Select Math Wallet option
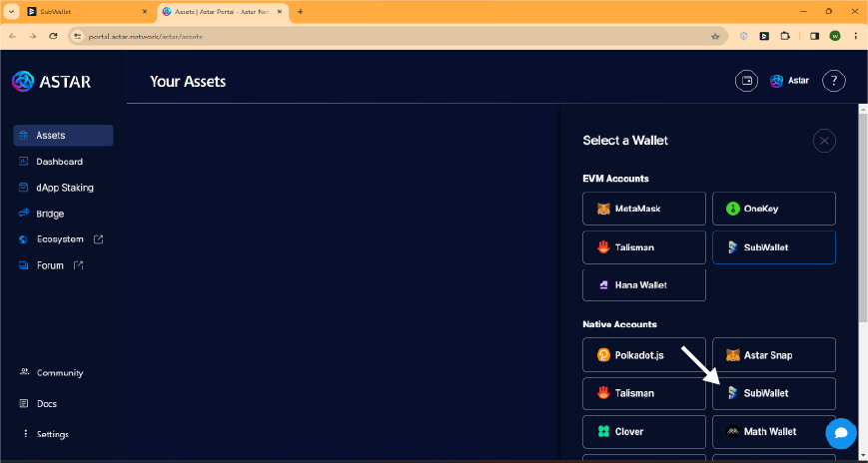The height and width of the screenshot is (463, 868). [773, 432]
